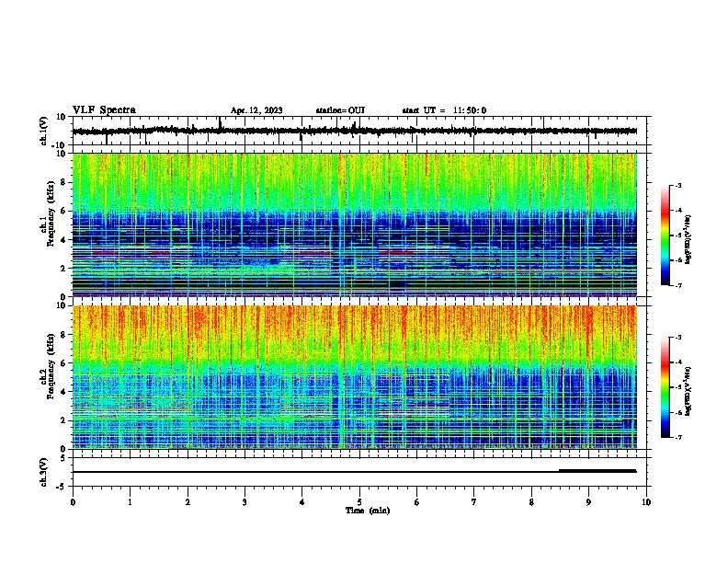Click the ch.1 voltage waveform trace panel
The width and height of the screenshot is (728, 563).
[361, 131]
